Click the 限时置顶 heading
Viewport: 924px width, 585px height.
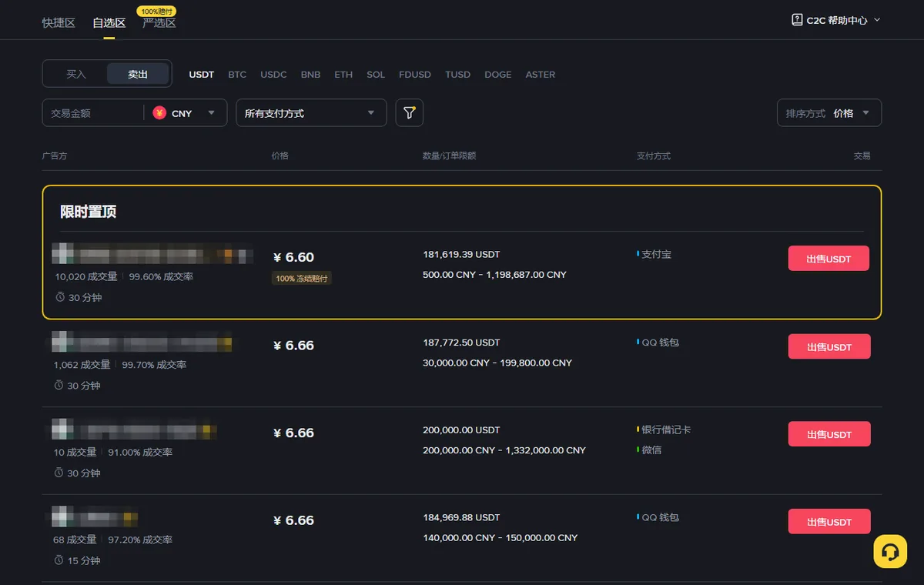(x=89, y=212)
